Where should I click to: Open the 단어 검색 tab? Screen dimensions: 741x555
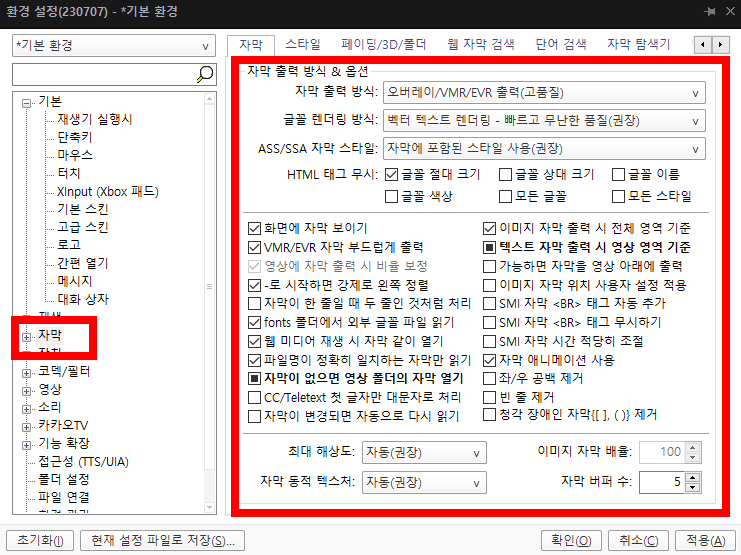pos(561,44)
